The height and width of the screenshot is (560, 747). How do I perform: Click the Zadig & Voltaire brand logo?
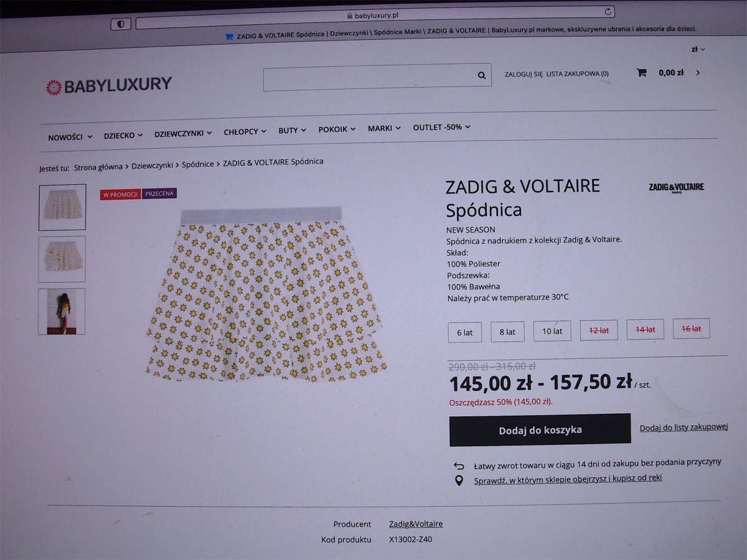tap(676, 187)
